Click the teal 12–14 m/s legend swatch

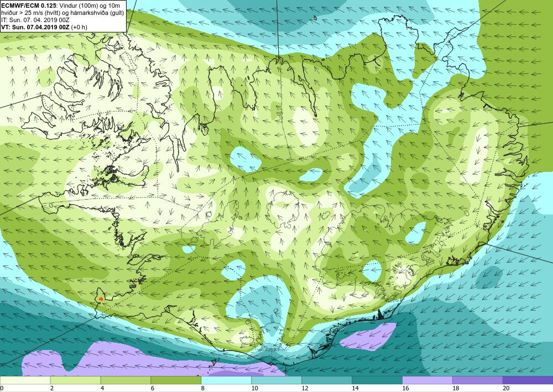327,380
